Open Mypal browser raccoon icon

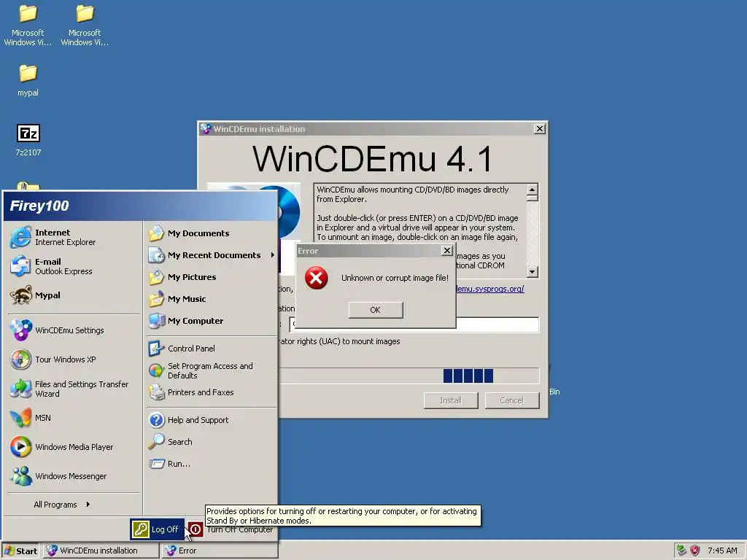(x=21, y=295)
